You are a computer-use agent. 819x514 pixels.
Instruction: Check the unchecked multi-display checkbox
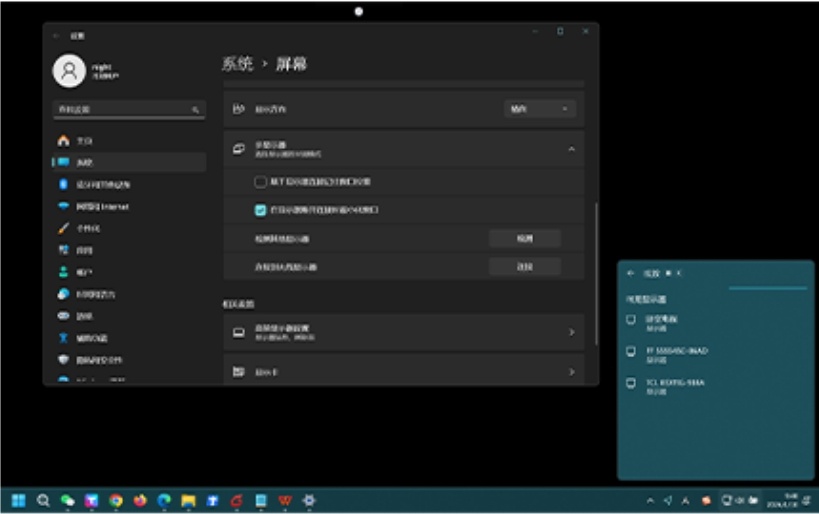tap(260, 182)
